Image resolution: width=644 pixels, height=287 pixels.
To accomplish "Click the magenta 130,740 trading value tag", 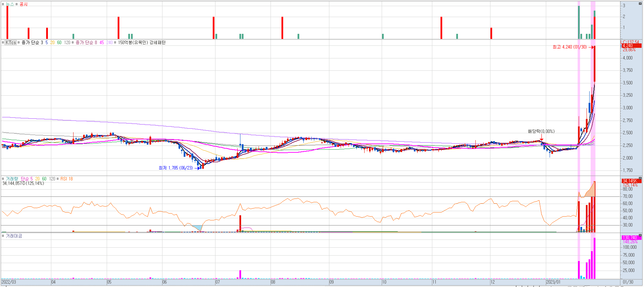I will click(x=631, y=238).
